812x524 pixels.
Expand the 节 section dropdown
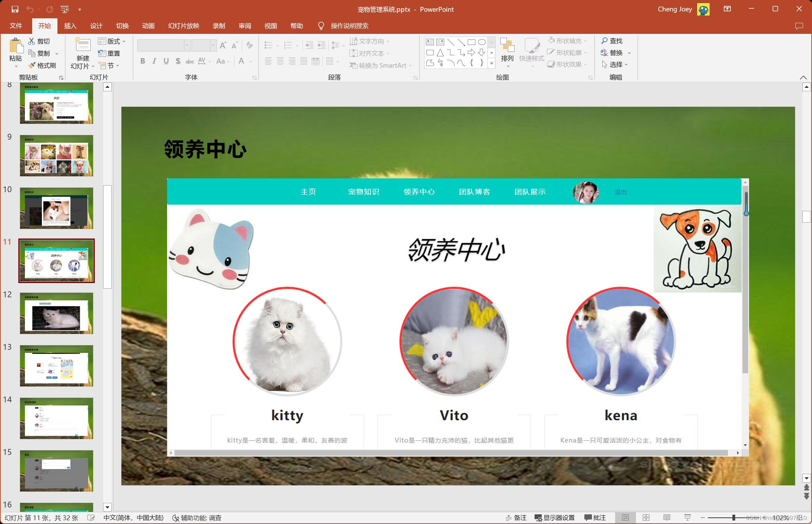tap(109, 65)
